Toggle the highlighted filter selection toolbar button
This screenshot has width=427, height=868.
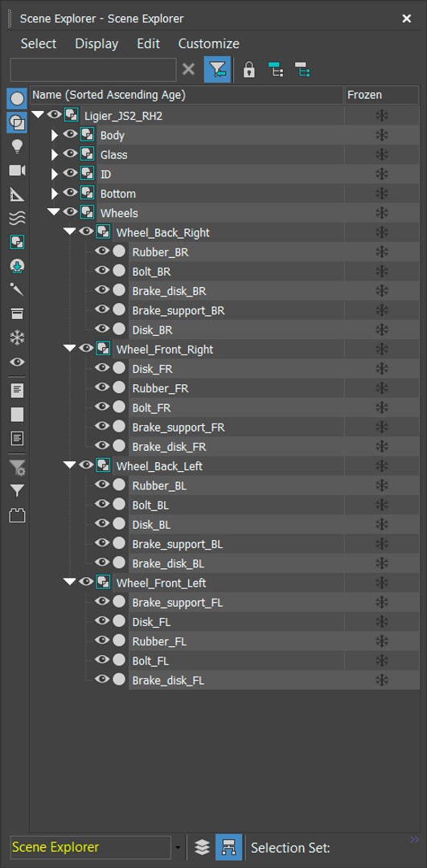pyautogui.click(x=217, y=70)
